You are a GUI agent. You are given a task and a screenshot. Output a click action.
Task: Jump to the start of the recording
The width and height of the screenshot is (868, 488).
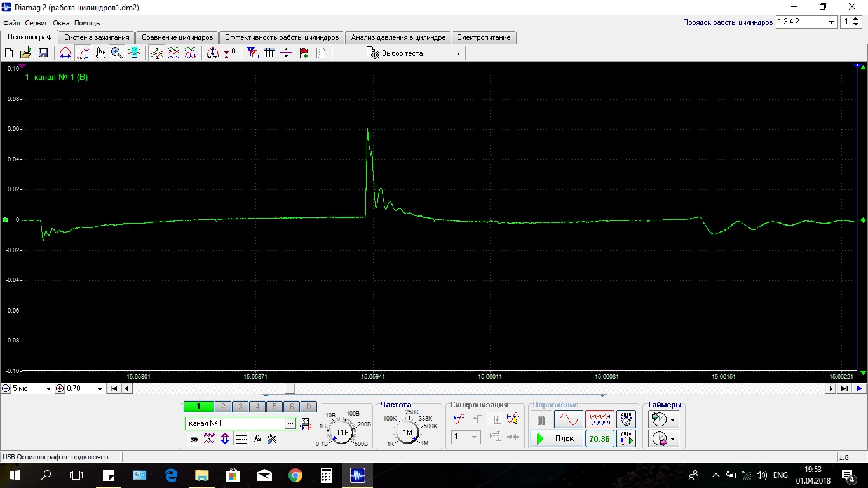pyautogui.click(x=114, y=388)
